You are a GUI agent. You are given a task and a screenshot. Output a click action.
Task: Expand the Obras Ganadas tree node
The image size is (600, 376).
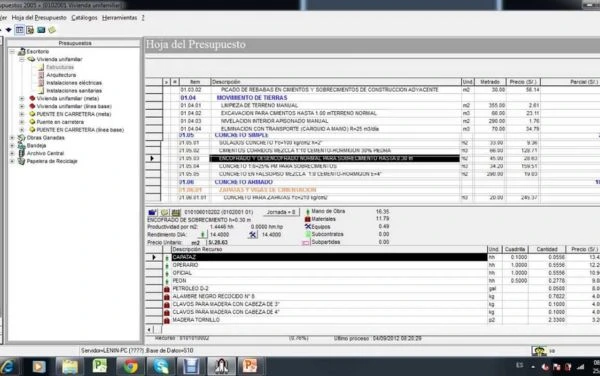(12, 138)
